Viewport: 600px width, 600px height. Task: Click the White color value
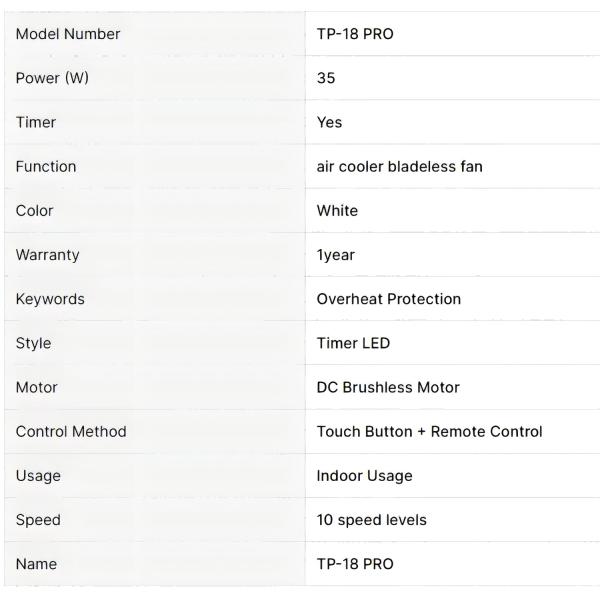point(337,210)
